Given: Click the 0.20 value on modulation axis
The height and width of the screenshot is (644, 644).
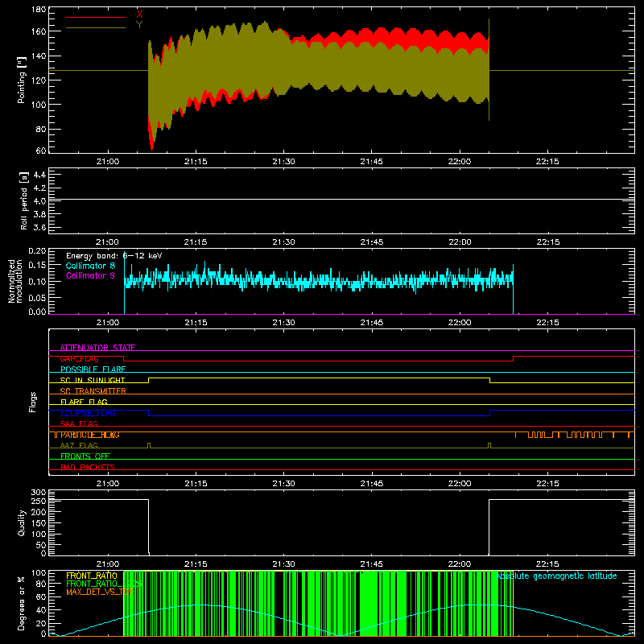Looking at the screenshot, I should tap(37, 251).
